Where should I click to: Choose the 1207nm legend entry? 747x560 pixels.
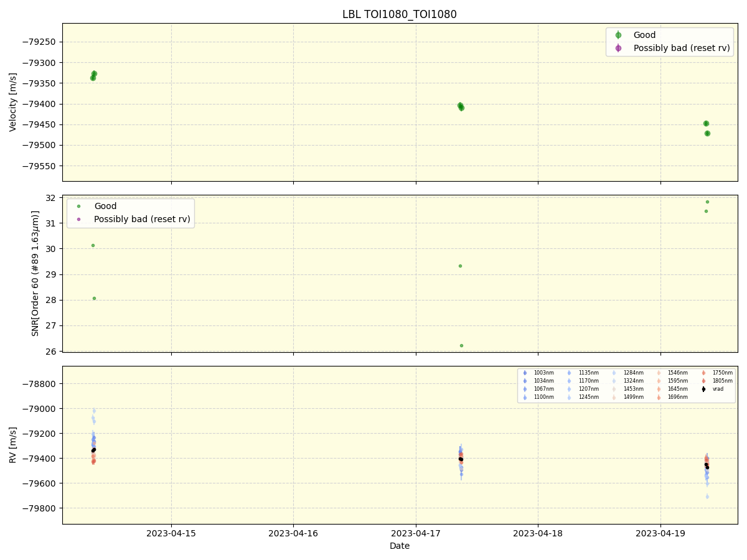coord(583,389)
